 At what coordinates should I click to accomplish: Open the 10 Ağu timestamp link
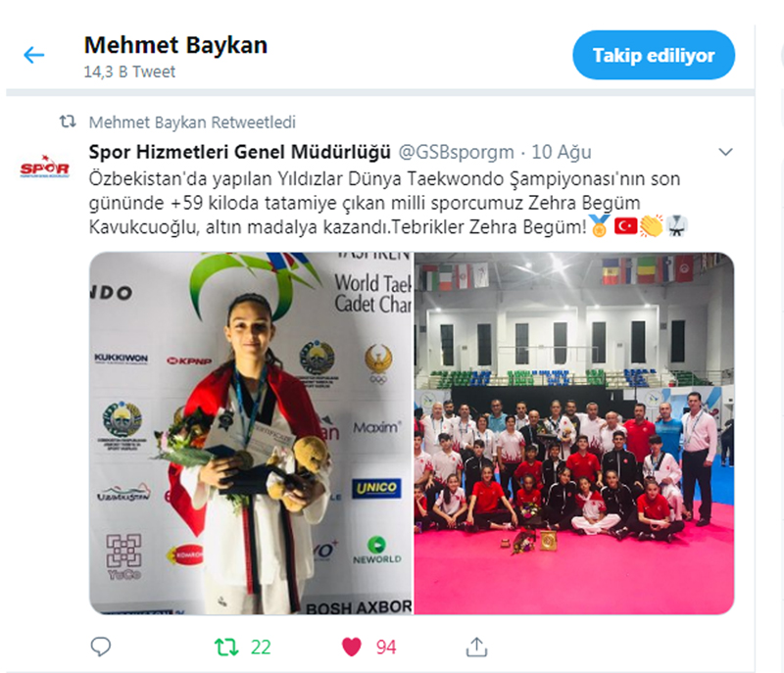click(561, 152)
